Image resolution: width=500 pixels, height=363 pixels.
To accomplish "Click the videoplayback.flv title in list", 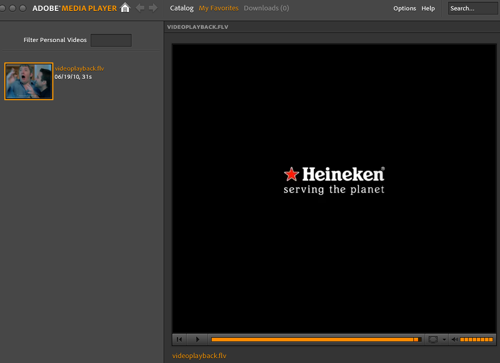I will (x=79, y=68).
